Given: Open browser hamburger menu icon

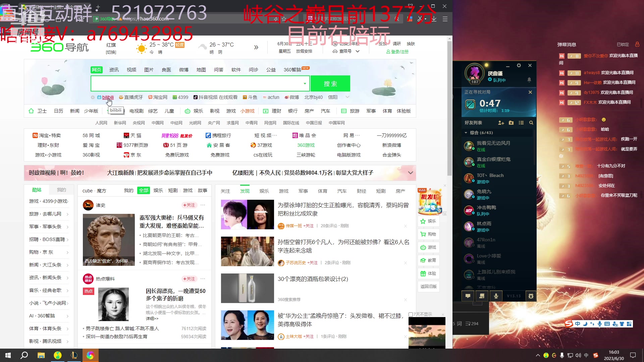Looking at the screenshot, I should (445, 19).
